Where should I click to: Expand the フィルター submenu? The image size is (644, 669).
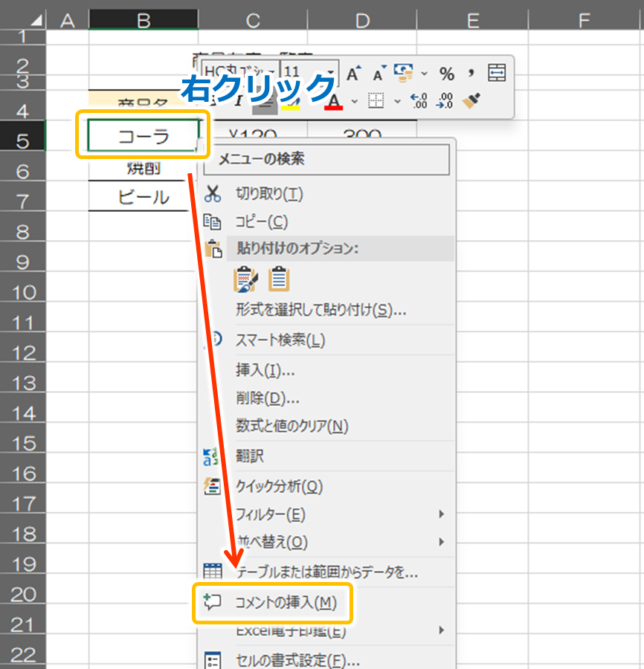[442, 514]
